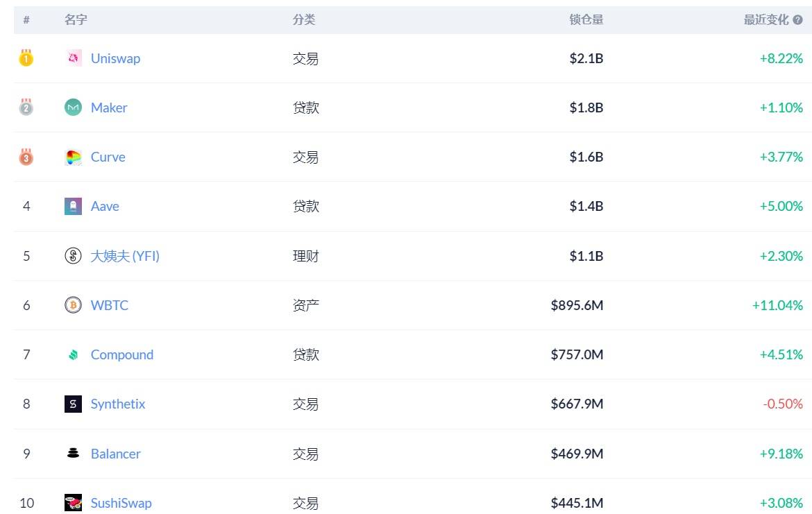Sort by the 名字 column header
Image resolution: width=812 pixels, height=514 pixels.
(x=76, y=19)
